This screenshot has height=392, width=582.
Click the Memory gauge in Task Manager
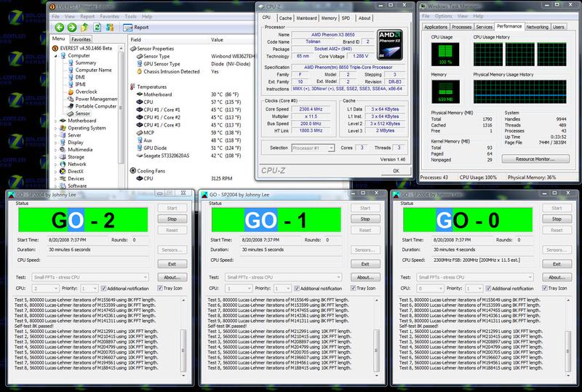pos(445,92)
